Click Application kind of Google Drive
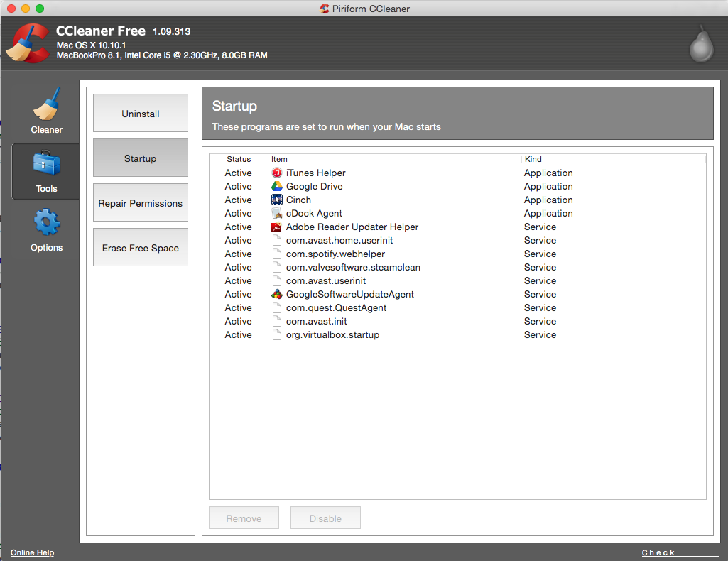This screenshot has width=728, height=561. 548,186
